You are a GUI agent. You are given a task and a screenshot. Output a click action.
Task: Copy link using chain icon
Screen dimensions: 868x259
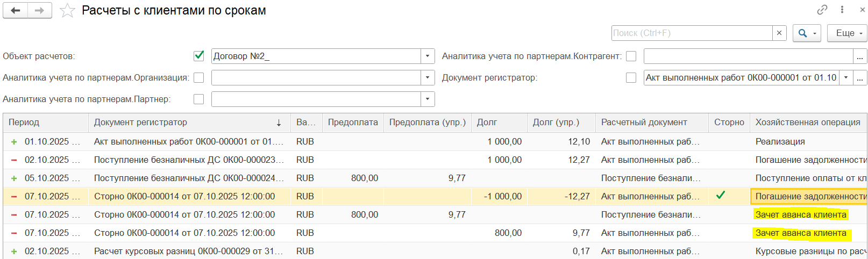pyautogui.click(x=822, y=10)
